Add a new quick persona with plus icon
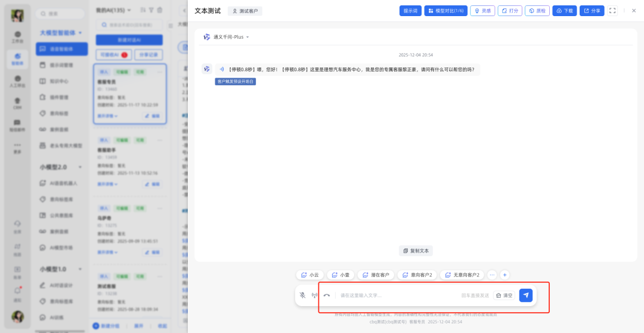644x333 pixels. [x=505, y=275]
